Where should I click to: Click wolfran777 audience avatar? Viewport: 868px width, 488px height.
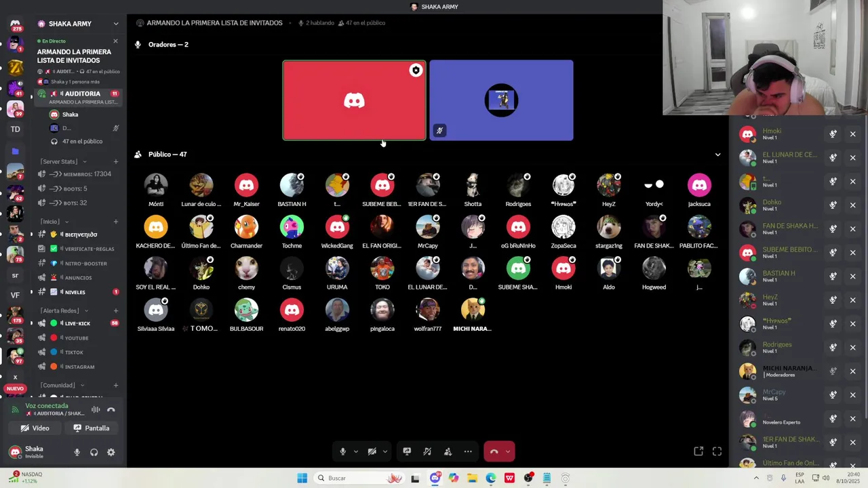click(x=428, y=310)
